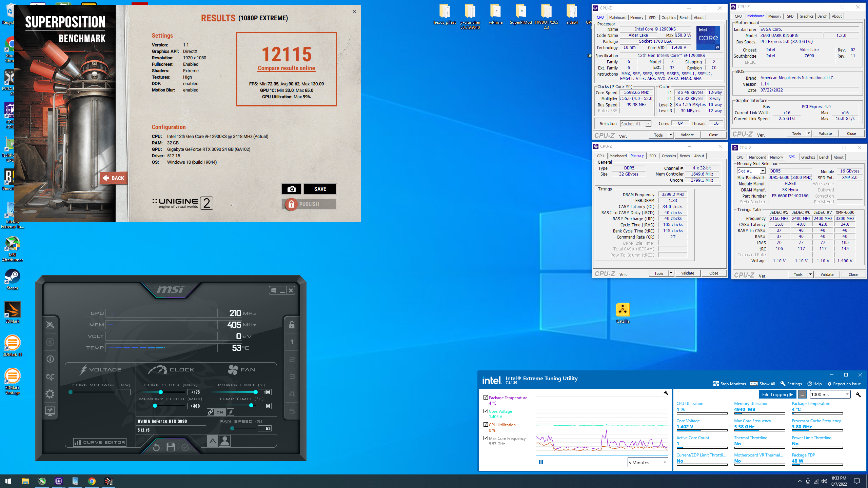Take a screenshot with Superposition camera button
The image size is (868, 488).
tap(291, 189)
